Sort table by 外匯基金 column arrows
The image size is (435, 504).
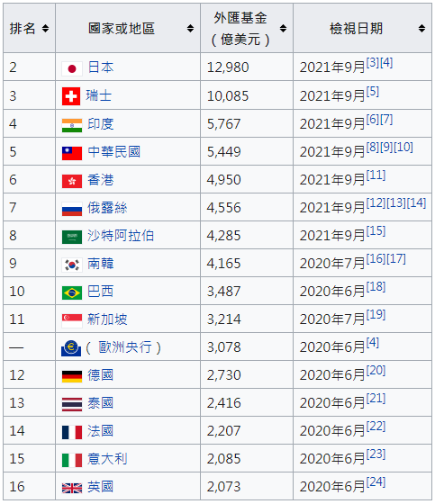(x=283, y=28)
